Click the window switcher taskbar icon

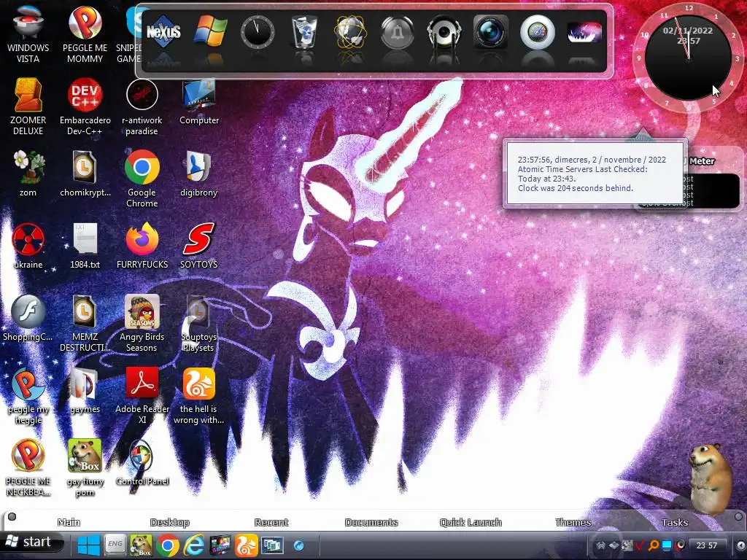273,545
